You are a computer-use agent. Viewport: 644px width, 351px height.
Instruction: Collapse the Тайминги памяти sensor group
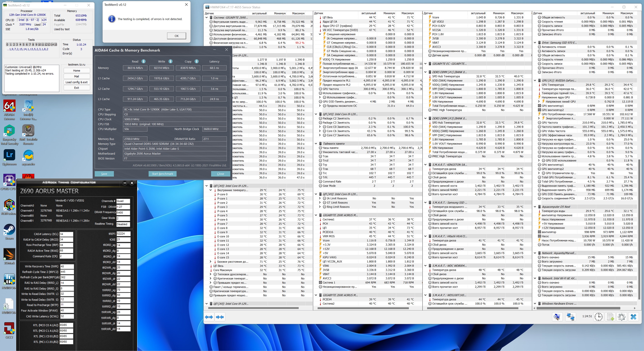[316, 144]
